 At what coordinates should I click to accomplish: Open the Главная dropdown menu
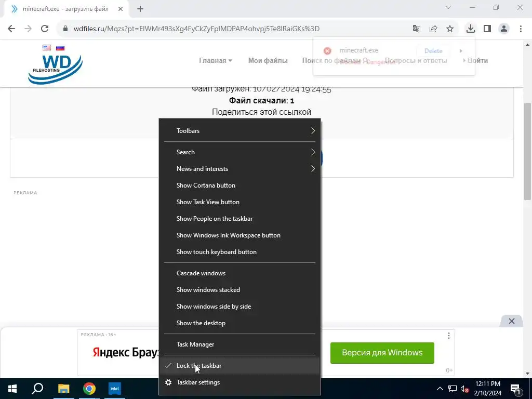point(216,61)
